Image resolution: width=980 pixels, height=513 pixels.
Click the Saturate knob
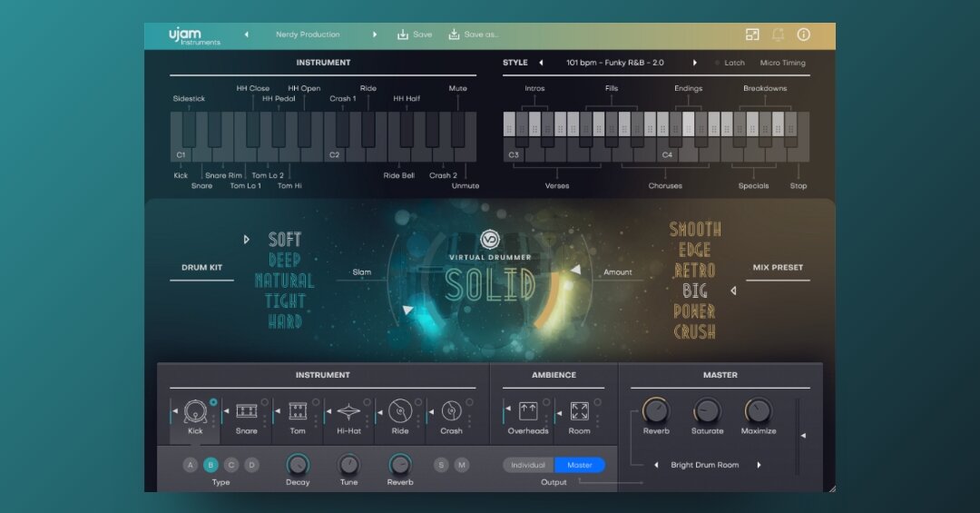click(707, 410)
